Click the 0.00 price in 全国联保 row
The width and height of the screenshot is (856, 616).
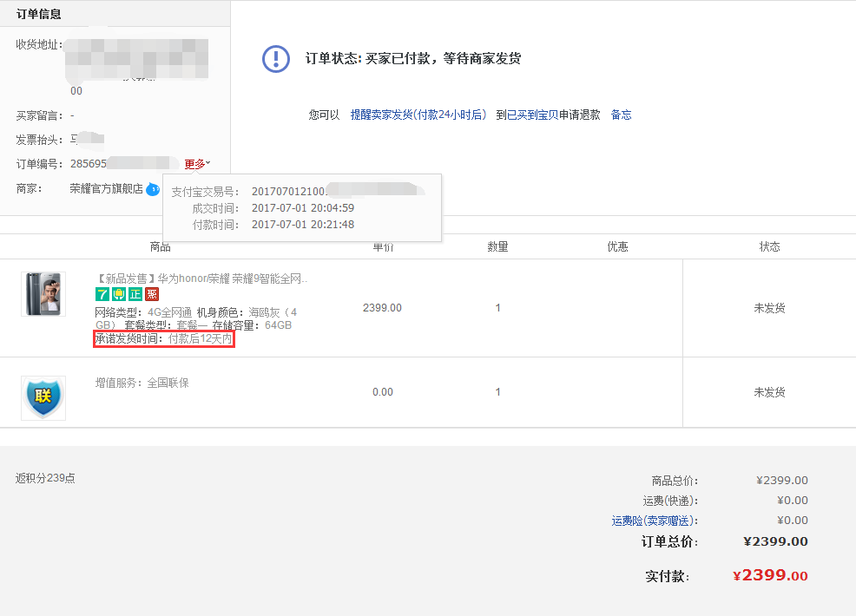[383, 392]
